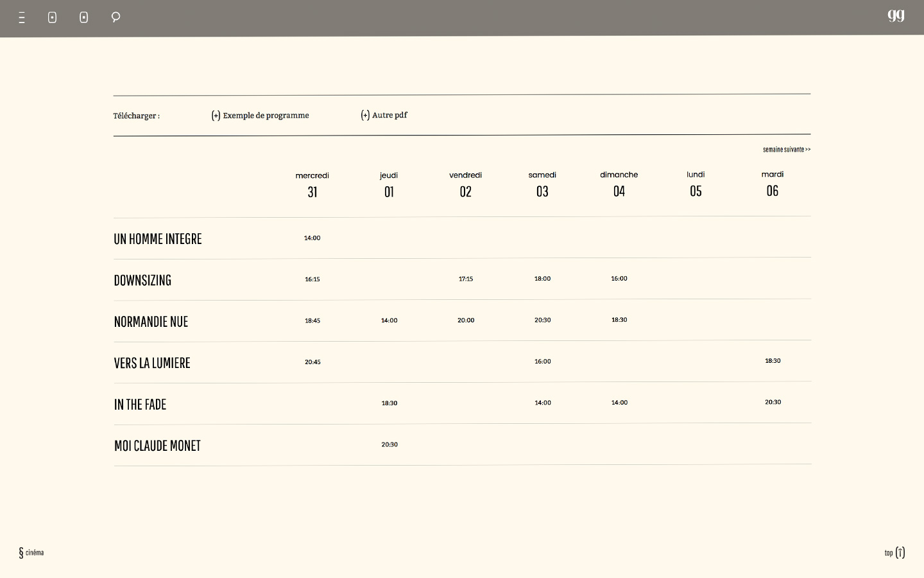Select the samedi 03 column header
Image resolution: width=924 pixels, height=578 pixels.
click(542, 184)
